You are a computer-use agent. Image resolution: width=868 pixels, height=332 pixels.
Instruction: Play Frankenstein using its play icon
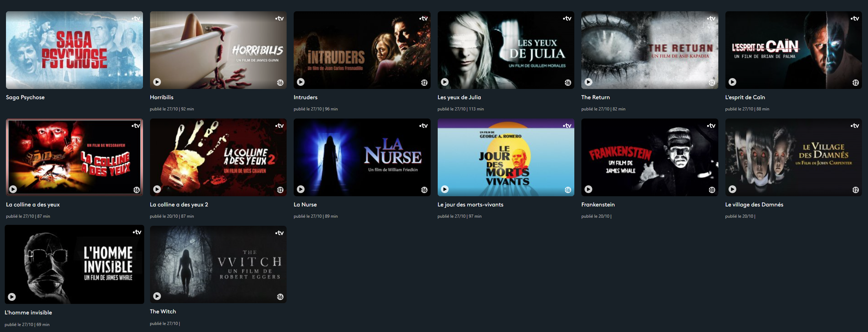(588, 189)
